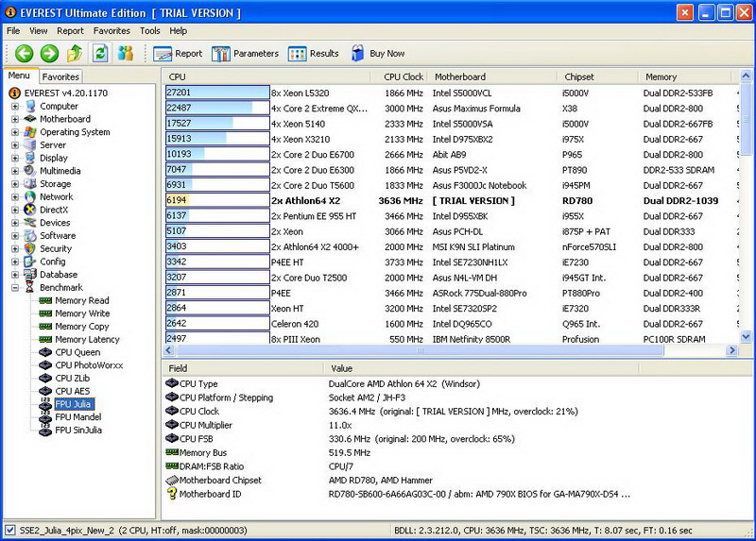Image resolution: width=756 pixels, height=541 pixels.
Task: Click the Devices icon in the tree
Action: click(30, 223)
